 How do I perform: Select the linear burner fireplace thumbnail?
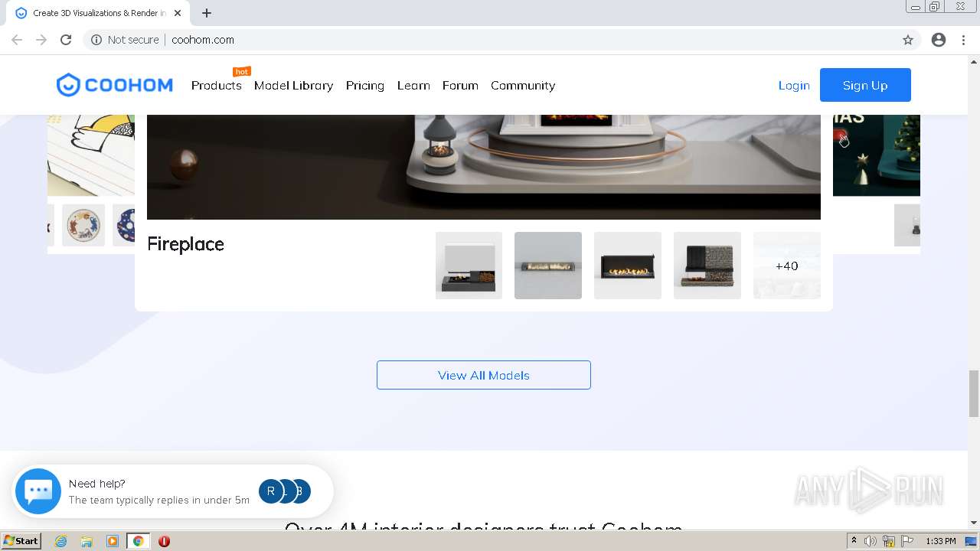pyautogui.click(x=548, y=266)
